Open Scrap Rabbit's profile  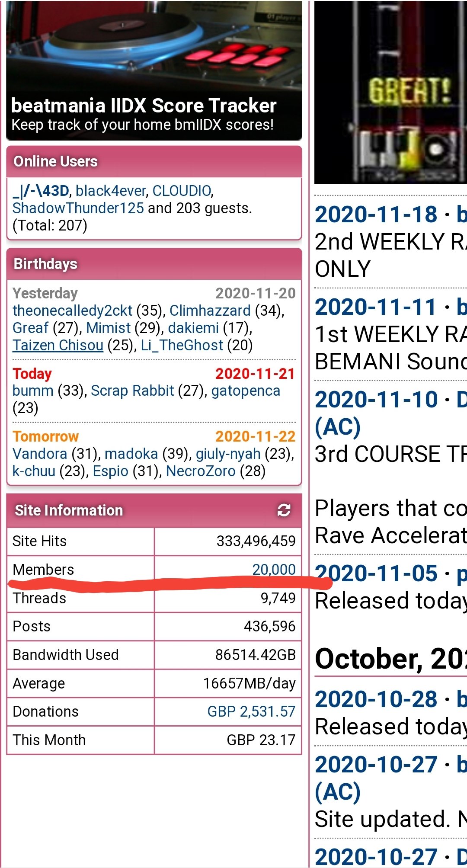click(x=132, y=391)
